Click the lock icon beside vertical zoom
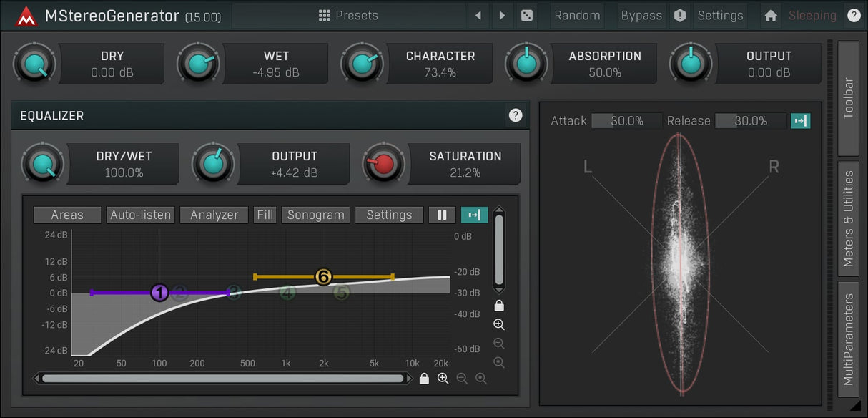Viewport: 868px width, 418px height. [499, 306]
